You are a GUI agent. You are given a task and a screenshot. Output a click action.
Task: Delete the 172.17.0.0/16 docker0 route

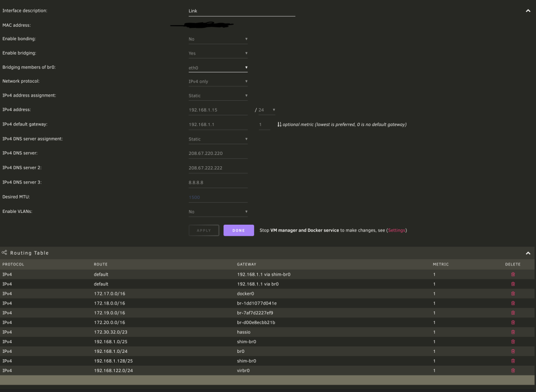coord(513,293)
